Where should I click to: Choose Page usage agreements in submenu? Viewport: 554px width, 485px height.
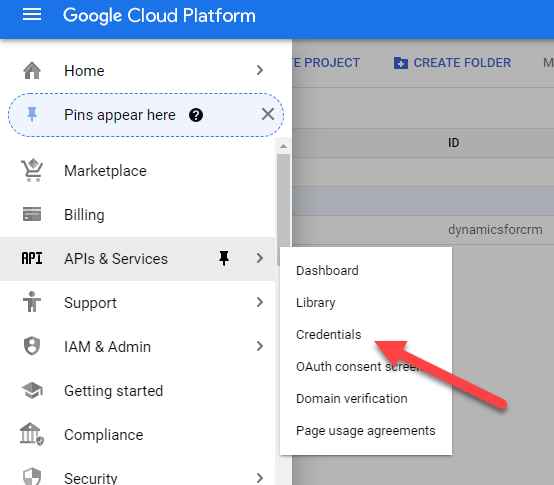tap(366, 431)
